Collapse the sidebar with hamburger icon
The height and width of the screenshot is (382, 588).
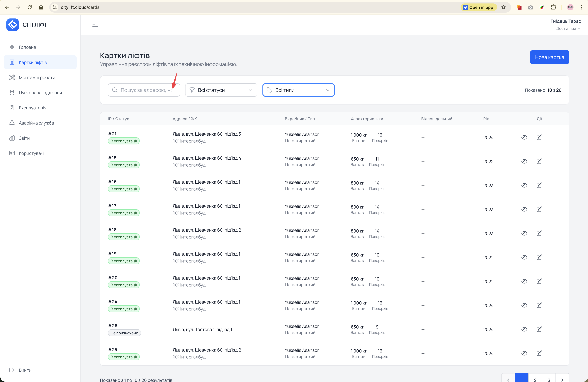tap(95, 25)
